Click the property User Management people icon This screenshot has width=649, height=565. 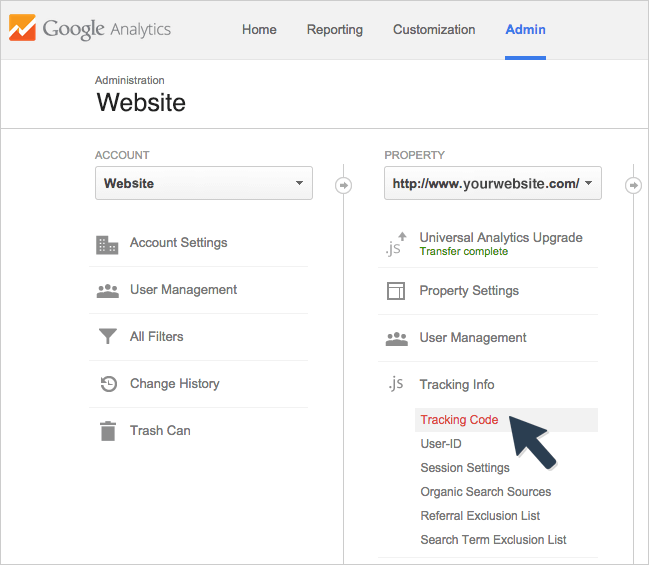[397, 339]
